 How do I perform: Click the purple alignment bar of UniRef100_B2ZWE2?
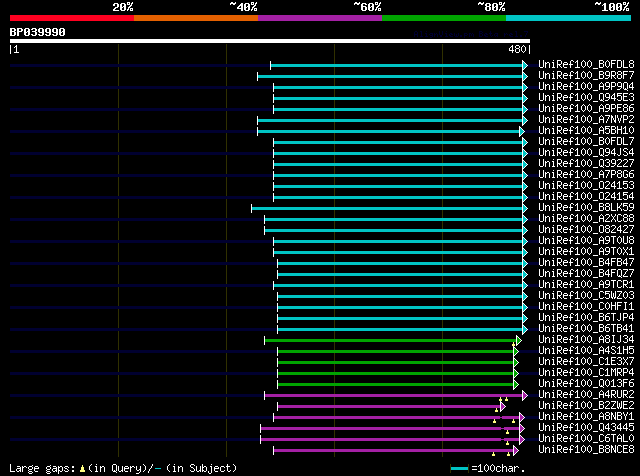389,407
